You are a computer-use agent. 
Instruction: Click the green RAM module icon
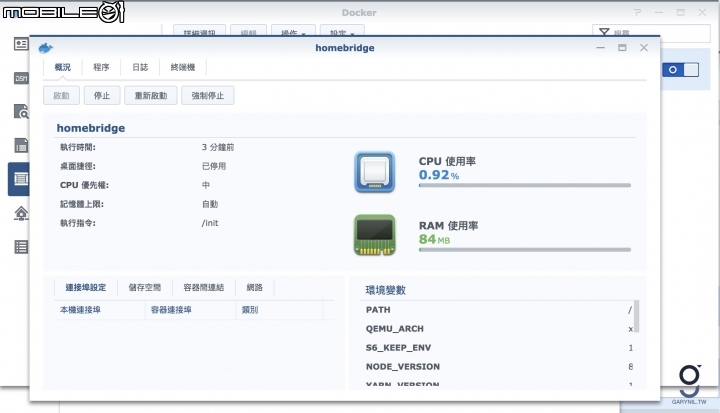pyautogui.click(x=375, y=235)
